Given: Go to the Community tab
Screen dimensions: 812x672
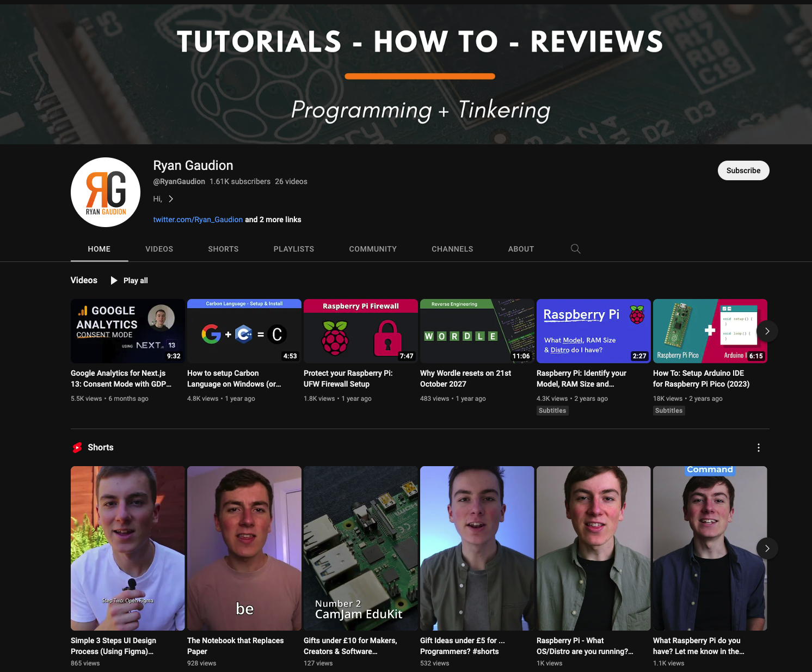Looking at the screenshot, I should coord(372,249).
